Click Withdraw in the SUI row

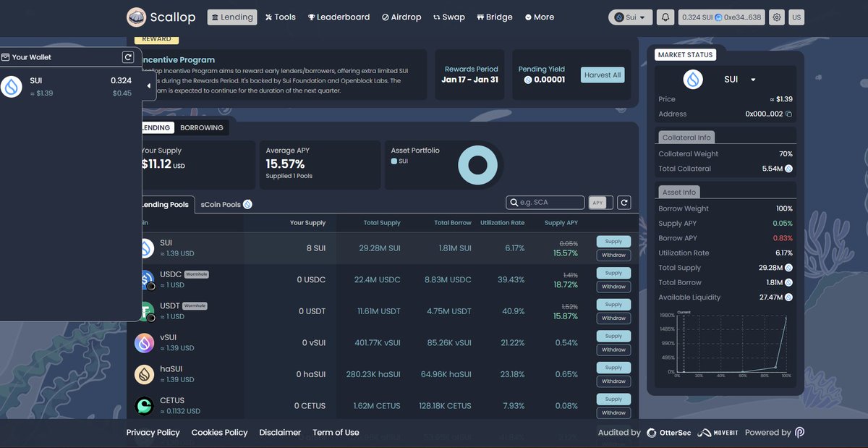point(613,255)
